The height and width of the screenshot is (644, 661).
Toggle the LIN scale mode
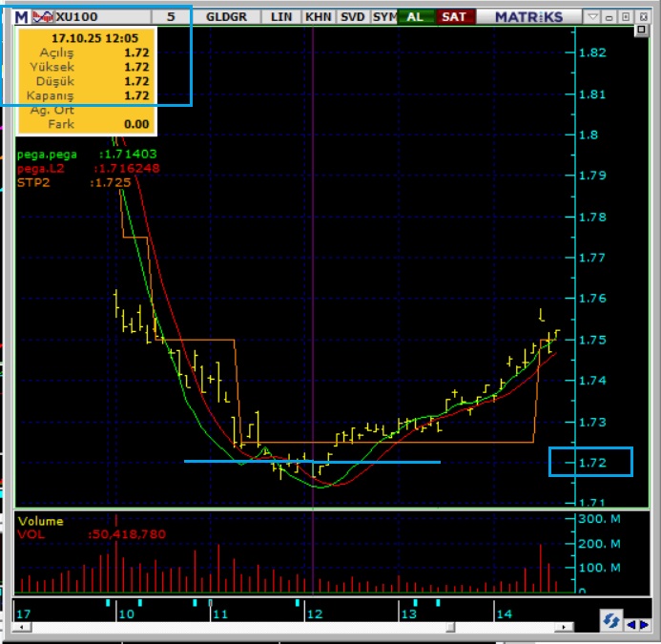coord(281,16)
